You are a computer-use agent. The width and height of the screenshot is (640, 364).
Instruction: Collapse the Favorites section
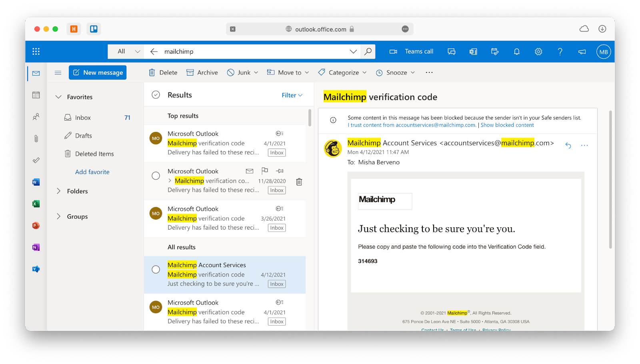click(58, 97)
